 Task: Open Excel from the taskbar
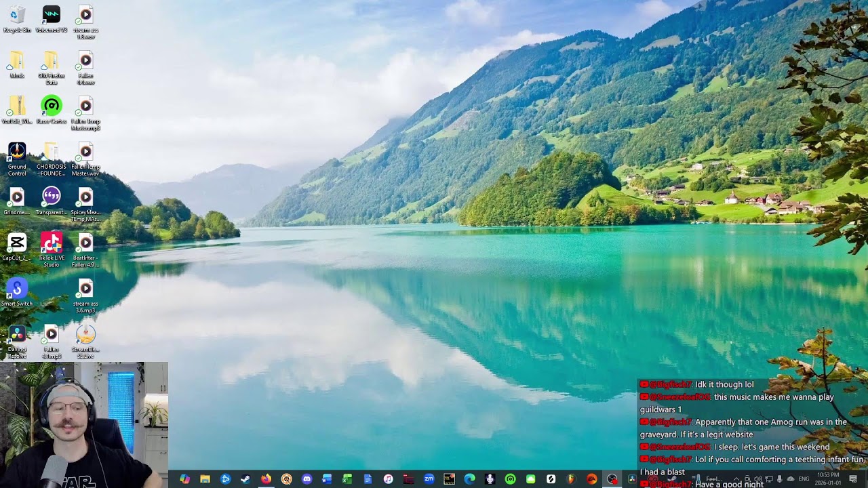[x=347, y=479]
